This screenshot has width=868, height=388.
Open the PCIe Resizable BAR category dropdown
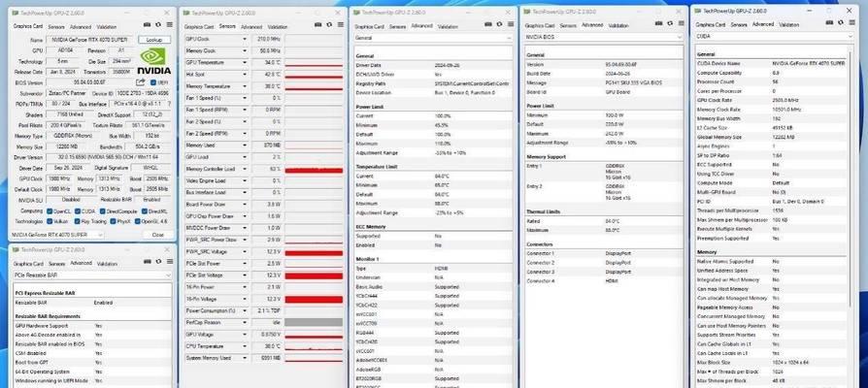[x=92, y=275]
